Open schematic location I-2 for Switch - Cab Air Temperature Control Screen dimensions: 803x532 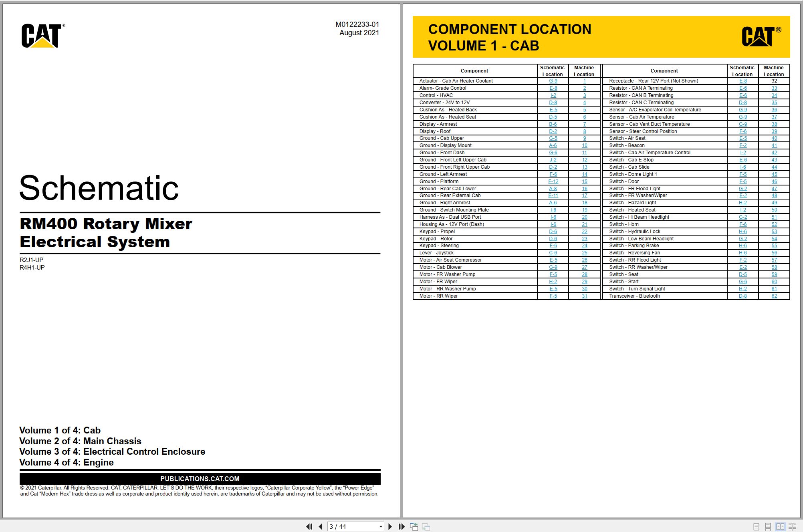pyautogui.click(x=743, y=153)
